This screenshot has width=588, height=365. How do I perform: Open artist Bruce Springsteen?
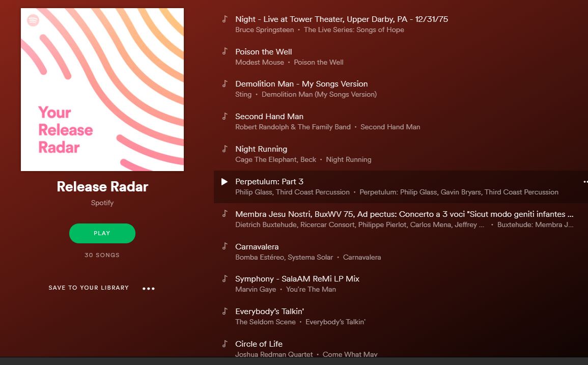[264, 30]
